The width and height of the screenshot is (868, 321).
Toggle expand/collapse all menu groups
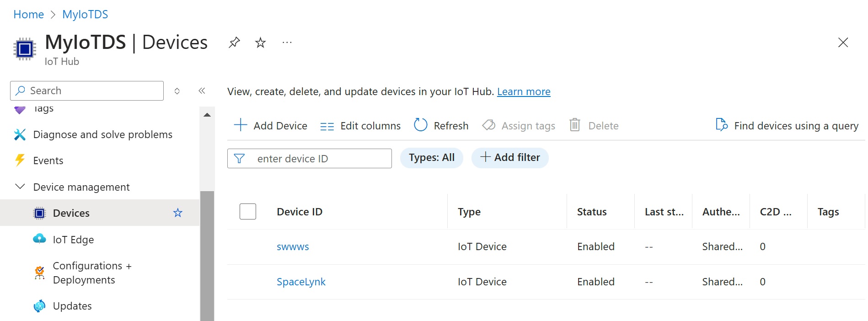pos(177,91)
